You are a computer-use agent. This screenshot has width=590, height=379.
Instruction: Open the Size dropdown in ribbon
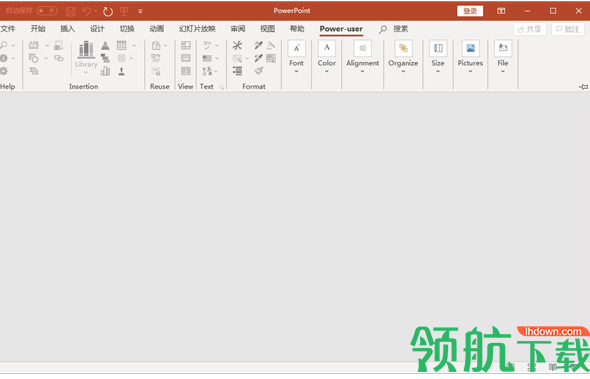pos(438,56)
